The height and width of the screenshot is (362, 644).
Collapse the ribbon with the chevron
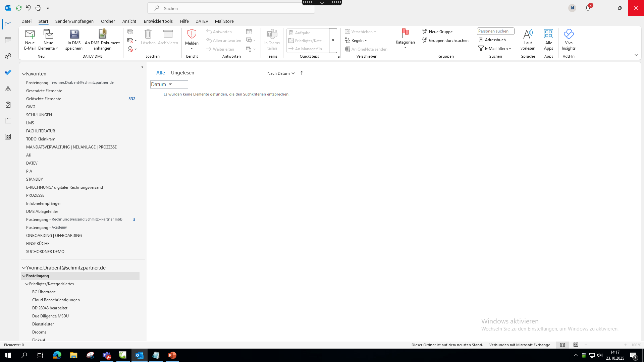coord(636,55)
